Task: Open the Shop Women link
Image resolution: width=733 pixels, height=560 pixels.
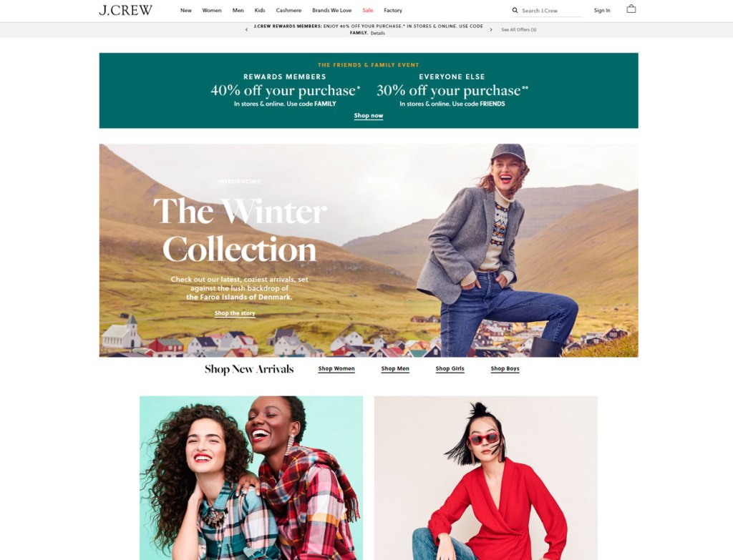Action: pos(336,368)
